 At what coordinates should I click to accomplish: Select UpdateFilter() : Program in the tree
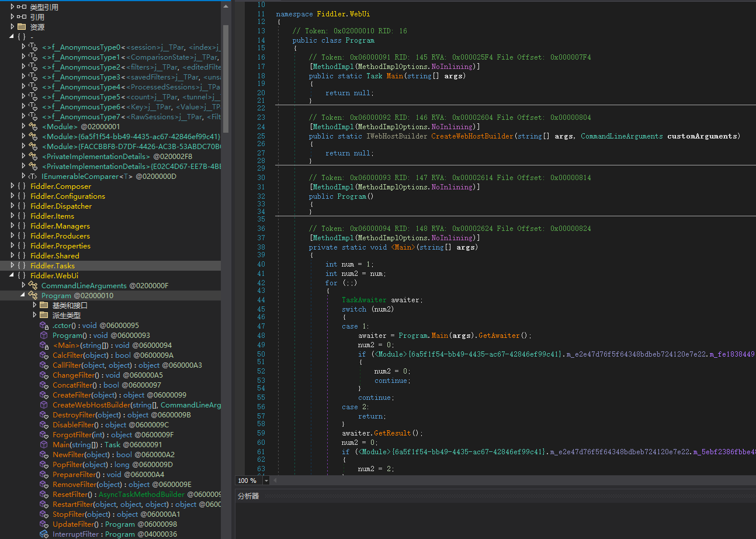pos(115,524)
